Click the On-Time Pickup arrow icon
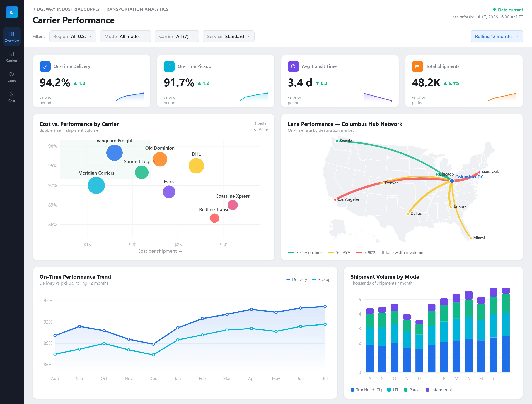The image size is (532, 404). tap(169, 66)
